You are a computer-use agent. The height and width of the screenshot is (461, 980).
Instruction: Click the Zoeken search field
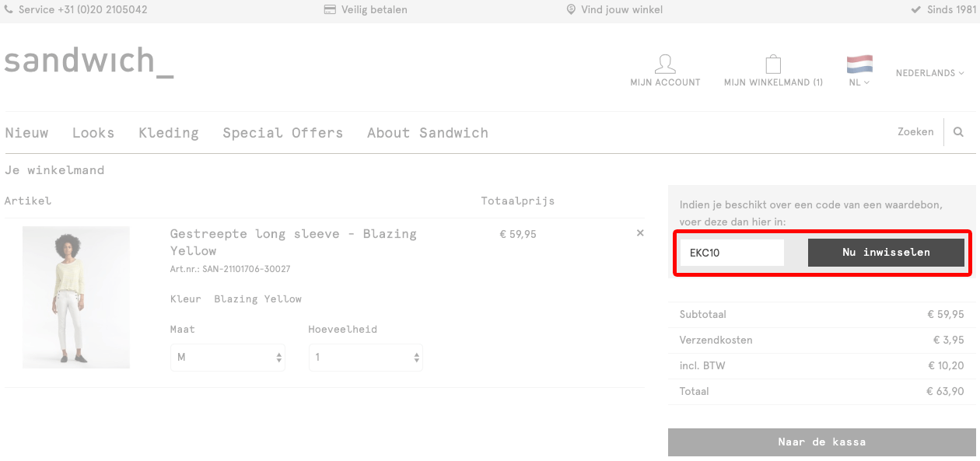pos(915,132)
